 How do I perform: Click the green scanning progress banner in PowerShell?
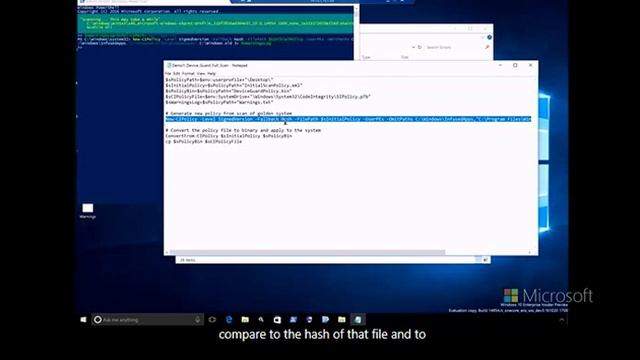[216, 24]
